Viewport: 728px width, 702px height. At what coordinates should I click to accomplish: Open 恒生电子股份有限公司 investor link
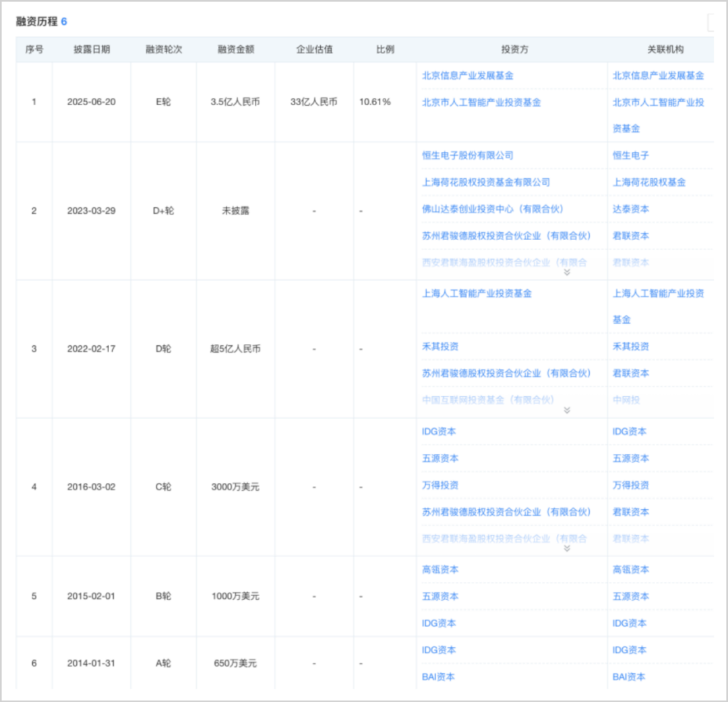click(468, 155)
